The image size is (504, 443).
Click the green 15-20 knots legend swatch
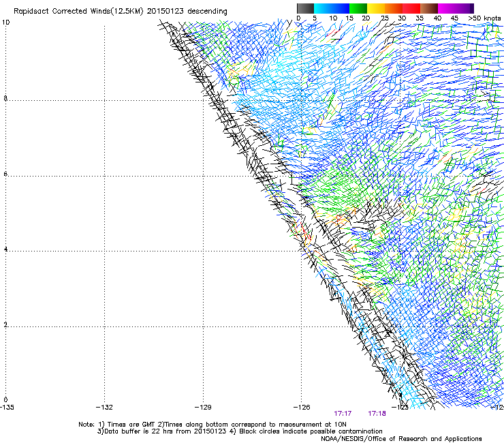pyautogui.click(x=358, y=8)
